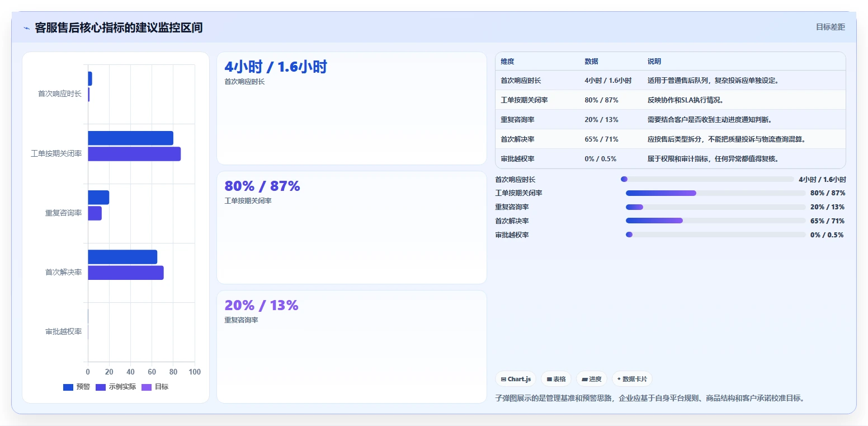
Task: Click the 审批越权率 progress bar
Action: pyautogui.click(x=715, y=235)
